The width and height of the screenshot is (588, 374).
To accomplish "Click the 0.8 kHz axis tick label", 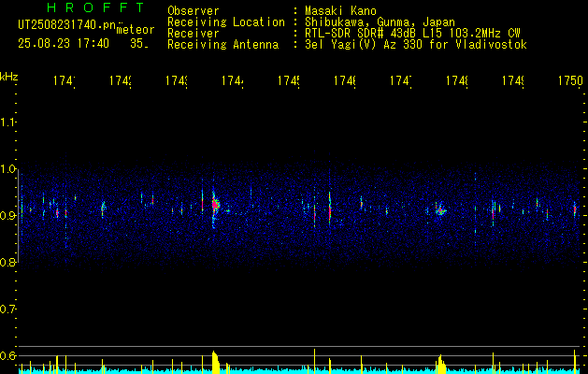I will pyautogui.click(x=7, y=263).
